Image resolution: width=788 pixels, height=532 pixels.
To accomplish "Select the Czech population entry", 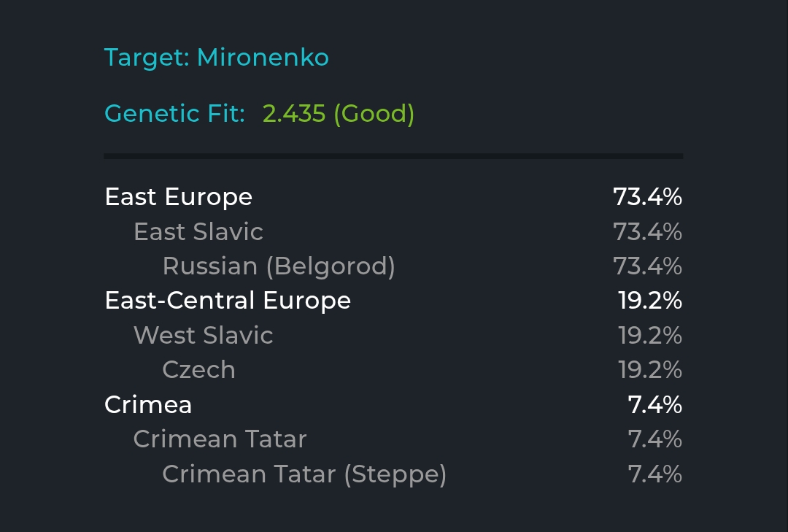I will point(393,370).
